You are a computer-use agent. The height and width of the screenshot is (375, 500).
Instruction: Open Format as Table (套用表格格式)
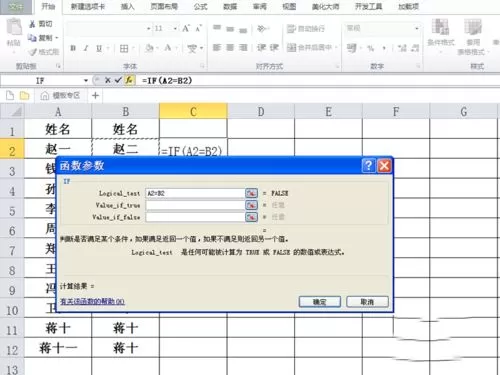pyautogui.click(x=473, y=37)
